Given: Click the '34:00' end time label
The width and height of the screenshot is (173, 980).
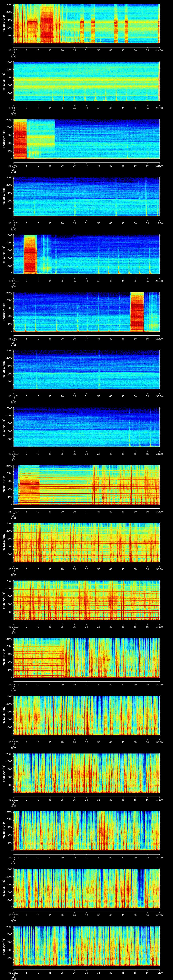Looking at the screenshot, I should point(160,627).
